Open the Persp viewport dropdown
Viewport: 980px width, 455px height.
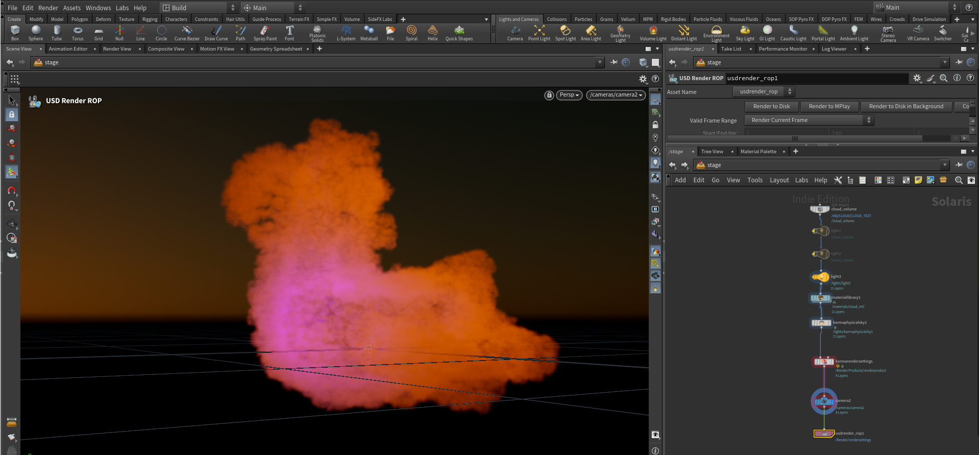(x=569, y=95)
